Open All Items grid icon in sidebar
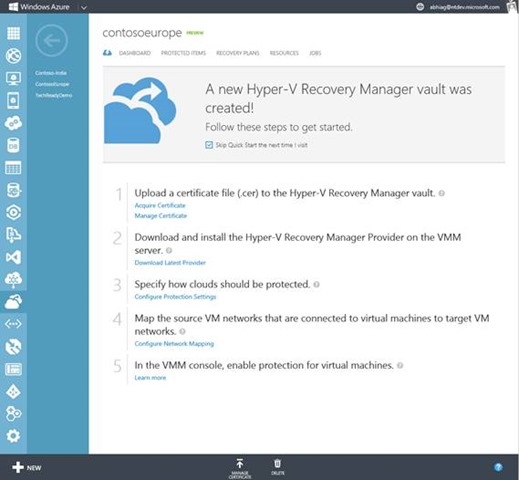 click(13, 33)
